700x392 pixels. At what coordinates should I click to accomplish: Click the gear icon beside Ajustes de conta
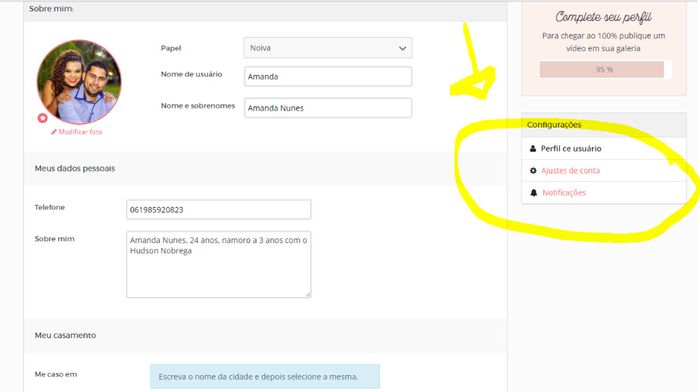click(533, 171)
